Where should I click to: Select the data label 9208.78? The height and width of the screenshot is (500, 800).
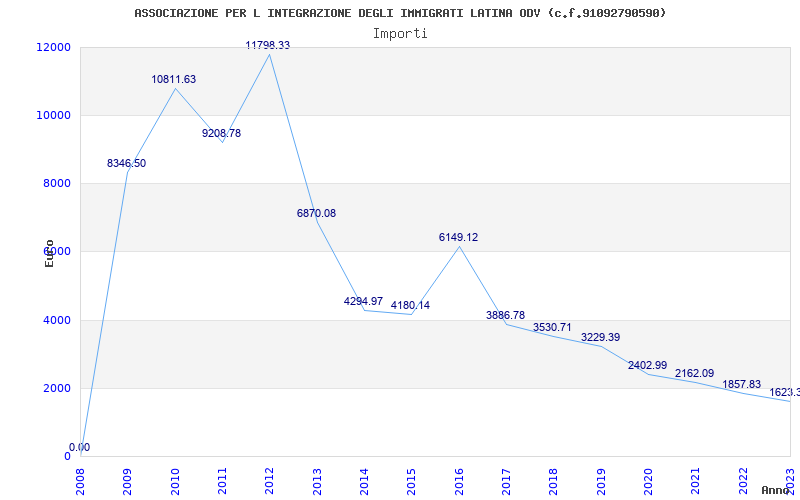coord(221,133)
